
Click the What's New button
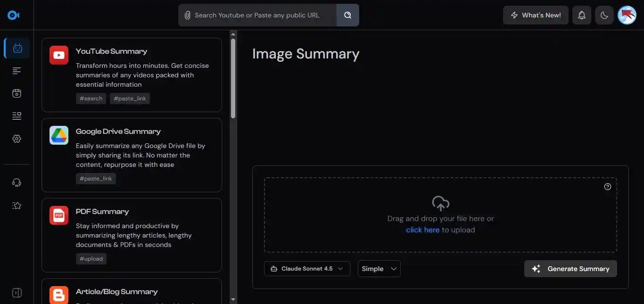(x=536, y=15)
